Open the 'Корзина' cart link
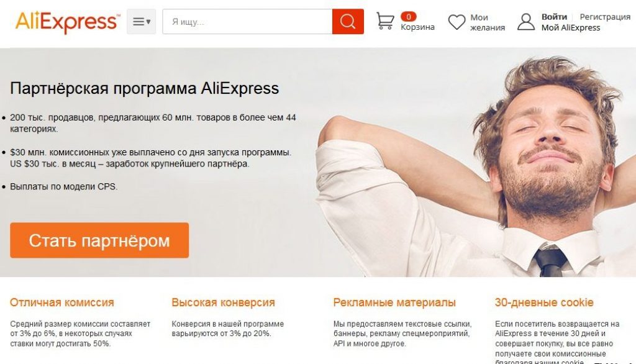Viewport: 636px width, 364px height. coord(417,27)
